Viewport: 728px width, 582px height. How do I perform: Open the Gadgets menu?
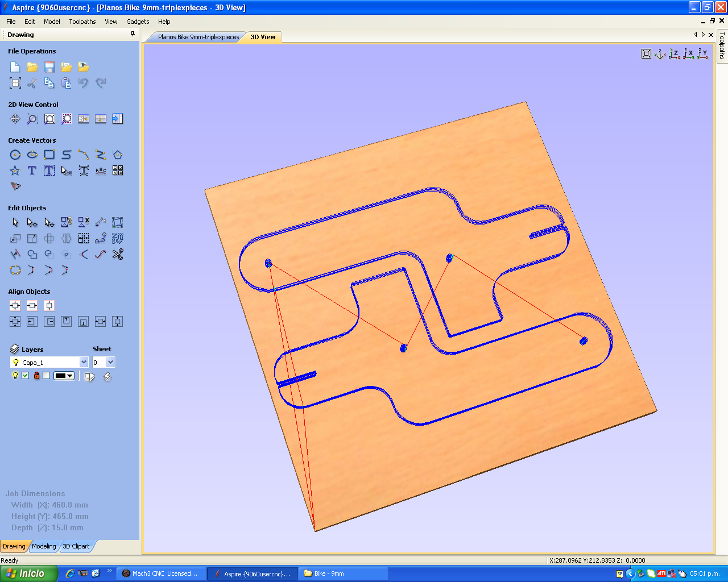click(x=138, y=22)
